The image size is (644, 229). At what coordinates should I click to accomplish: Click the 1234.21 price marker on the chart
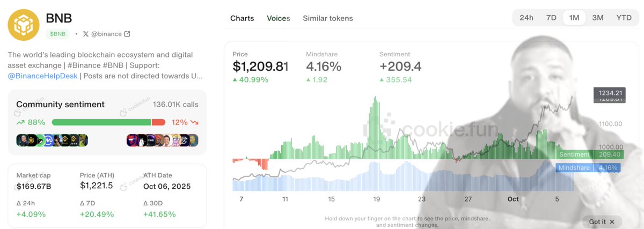tap(609, 93)
